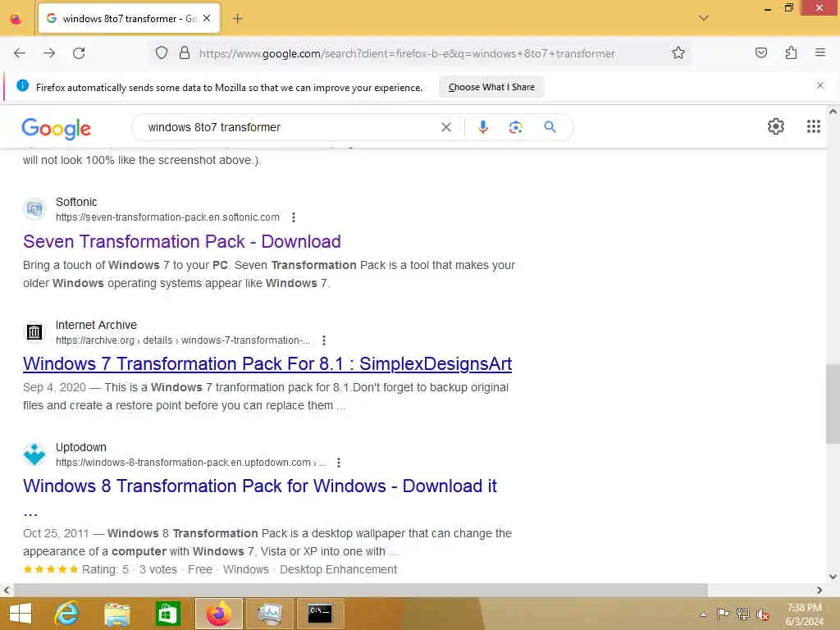The width and height of the screenshot is (840, 630).
Task: Click the windows-8-transformation-pack.en.uptodown.com URL
Action: pyautogui.click(x=190, y=463)
